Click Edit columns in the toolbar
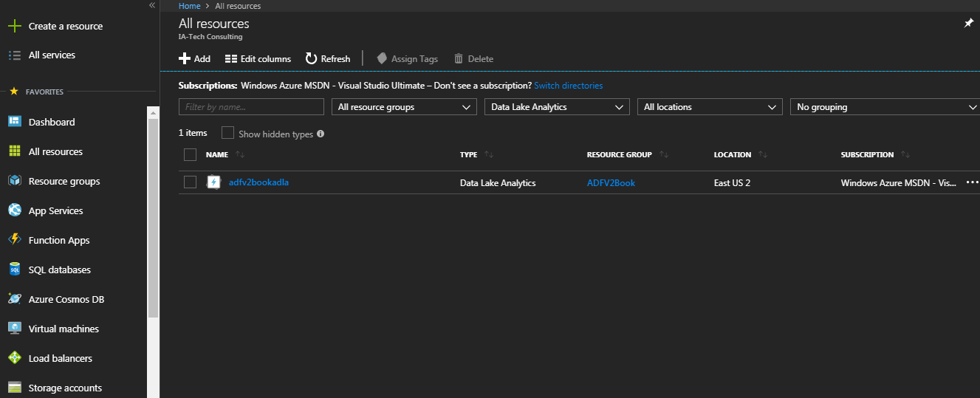This screenshot has width=980, height=398. pos(258,59)
